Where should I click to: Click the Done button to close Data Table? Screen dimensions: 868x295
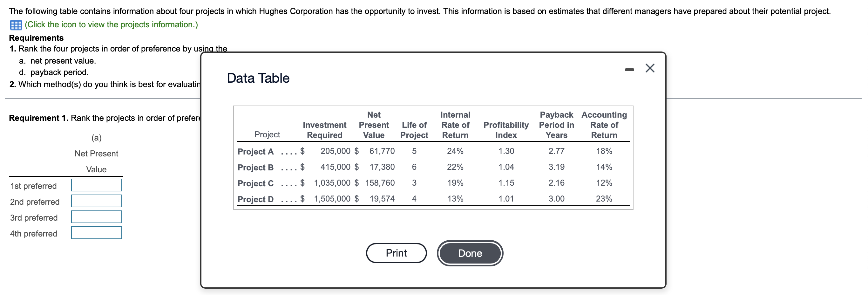470,253
